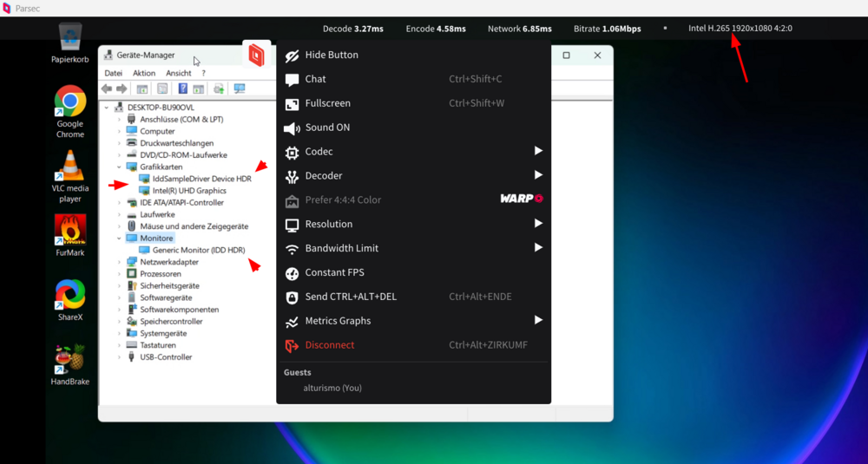The height and width of the screenshot is (464, 868).
Task: Open the Datei menu
Action: 114,73
